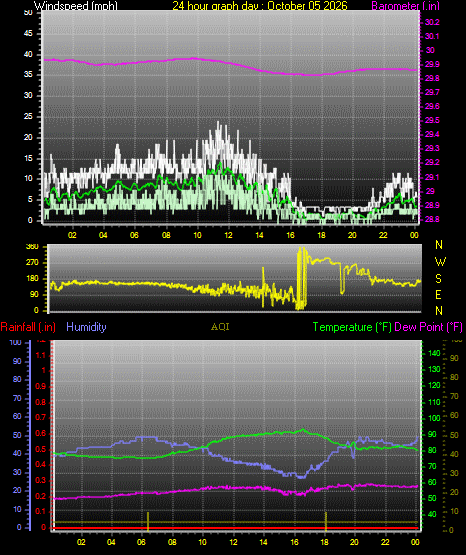Viewport: 466px width, 555px height.
Task: Click the "24 hour graph day : October 05 2026" title
Action: 260,6
